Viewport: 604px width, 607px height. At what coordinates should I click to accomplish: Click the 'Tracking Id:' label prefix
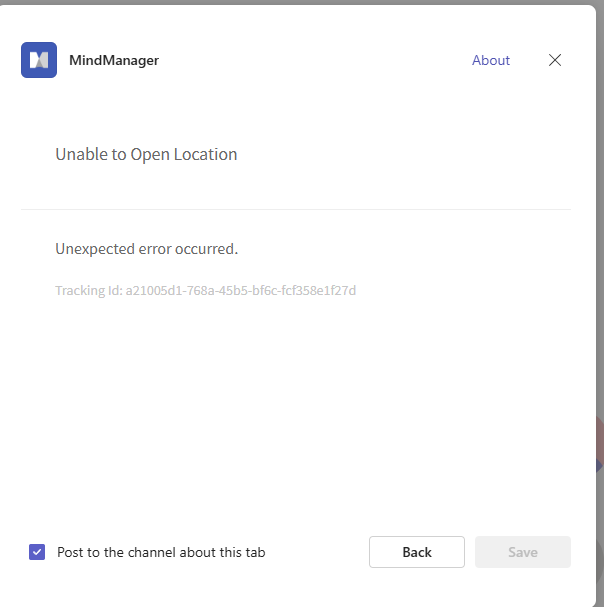88,291
